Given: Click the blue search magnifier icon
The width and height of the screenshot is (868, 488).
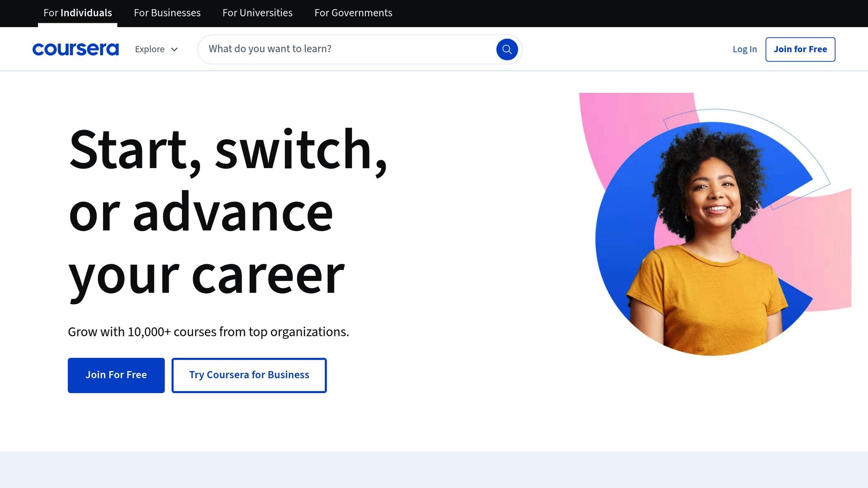Looking at the screenshot, I should pos(507,49).
